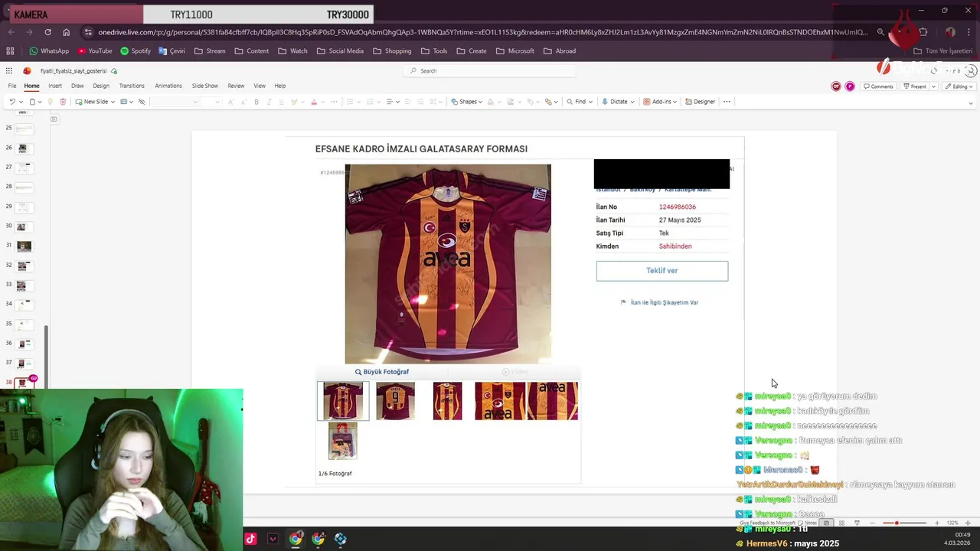
Task: Switch to the Transitions tab
Action: [x=132, y=86]
